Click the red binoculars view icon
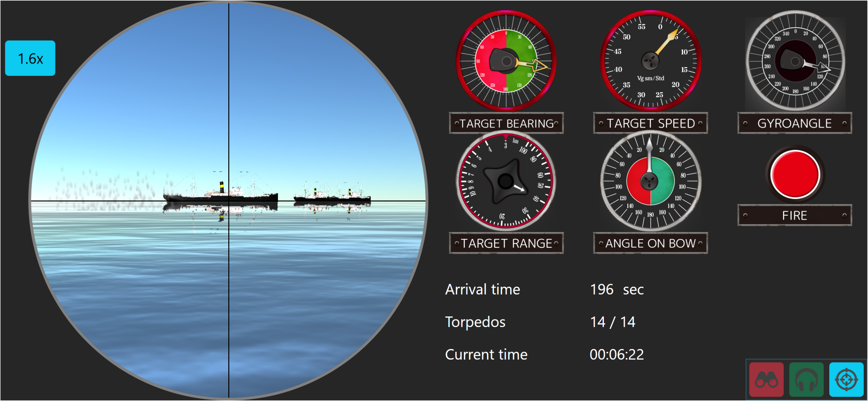The width and height of the screenshot is (868, 401). point(766,380)
